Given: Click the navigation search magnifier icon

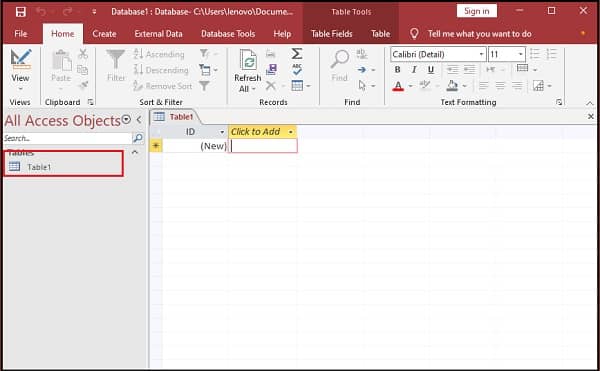Looking at the screenshot, I should click(x=138, y=138).
